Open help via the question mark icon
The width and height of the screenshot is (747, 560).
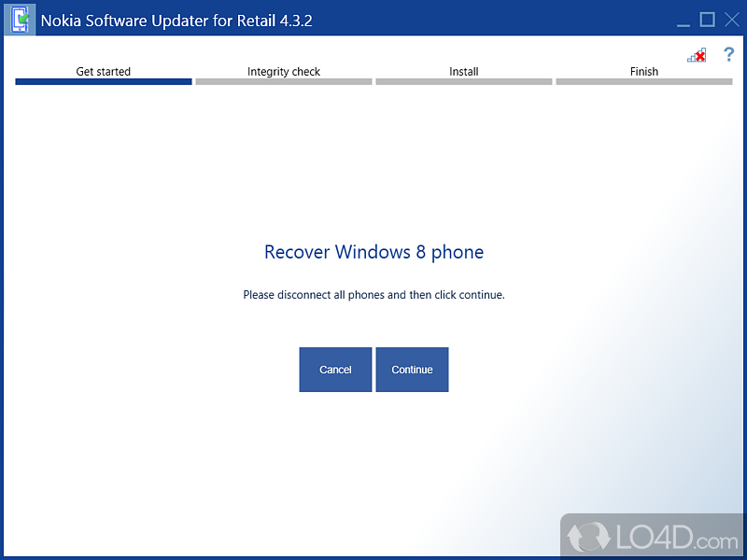(728, 54)
